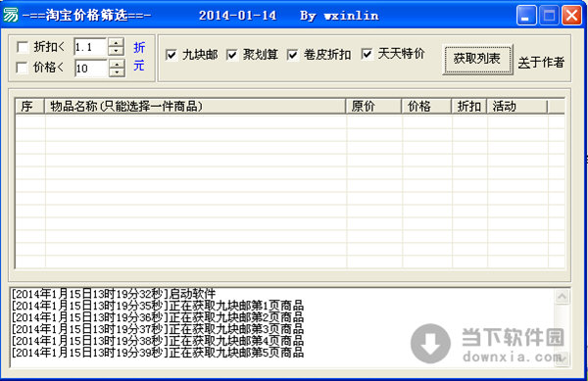Image resolution: width=588 pixels, height=381 pixels.
Task: Click the blue 元 unit label
Action: [139, 66]
